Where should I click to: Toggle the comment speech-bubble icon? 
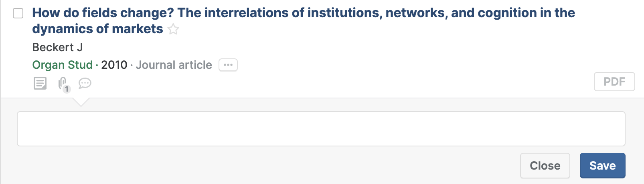click(85, 83)
